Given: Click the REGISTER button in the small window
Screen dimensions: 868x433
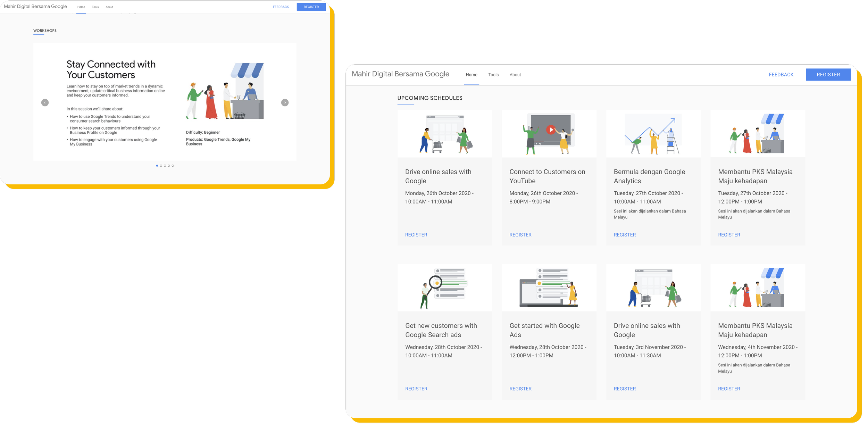Looking at the screenshot, I should pos(311,7).
